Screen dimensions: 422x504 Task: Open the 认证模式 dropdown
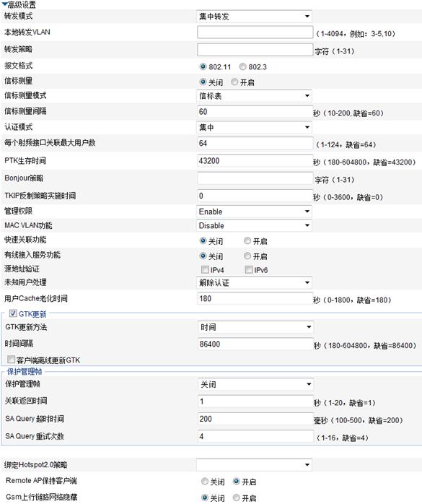pyautogui.click(x=254, y=127)
